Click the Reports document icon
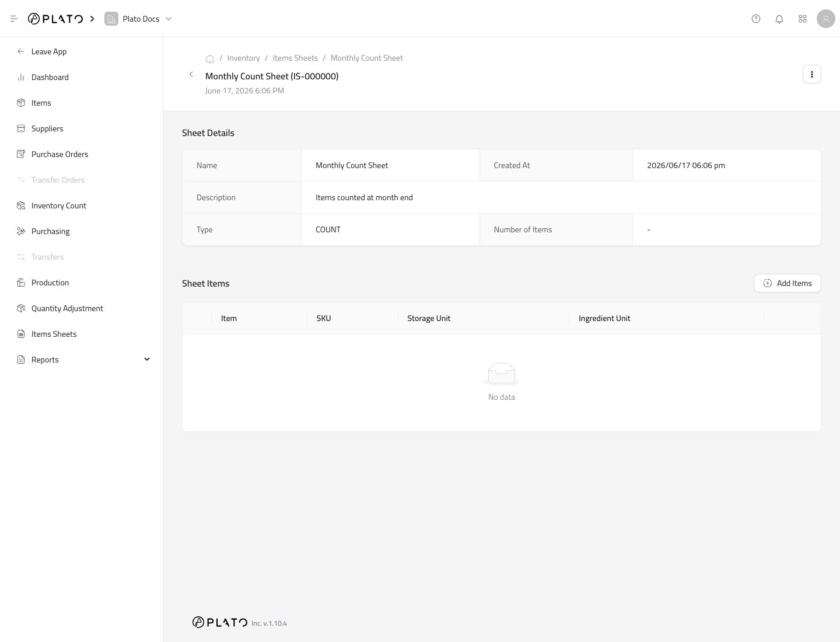This screenshot has height=642, width=840. click(21, 360)
